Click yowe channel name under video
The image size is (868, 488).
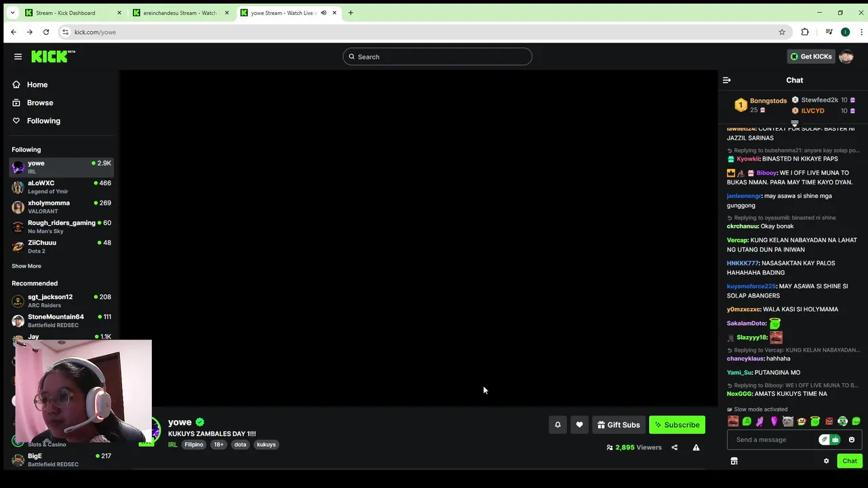[x=180, y=422]
